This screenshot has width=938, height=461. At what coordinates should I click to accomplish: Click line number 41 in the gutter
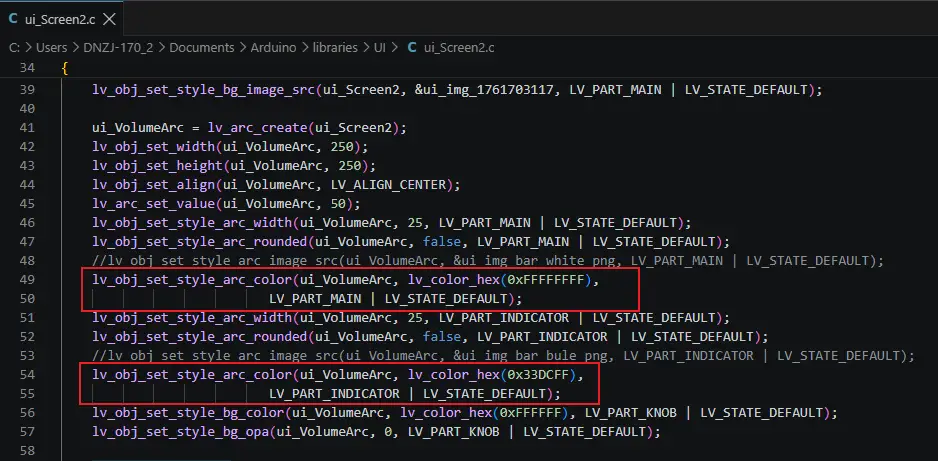tap(28, 127)
